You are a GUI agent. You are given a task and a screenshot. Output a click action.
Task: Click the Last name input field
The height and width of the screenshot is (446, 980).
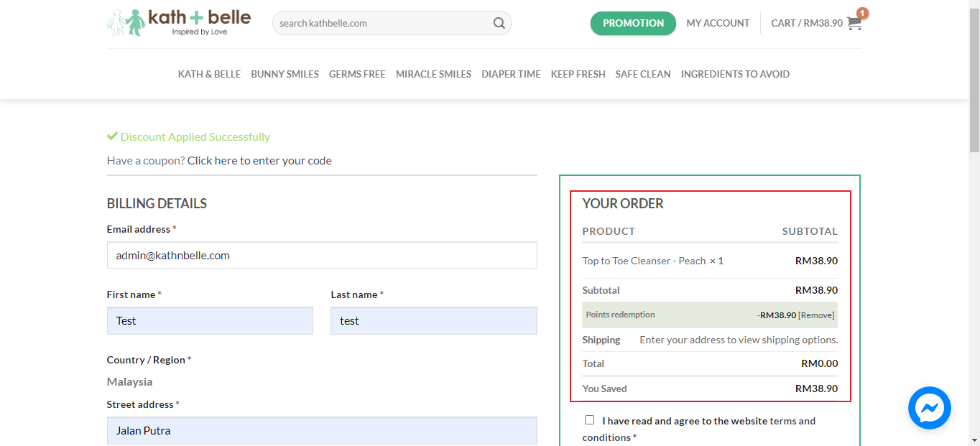pyautogui.click(x=433, y=321)
